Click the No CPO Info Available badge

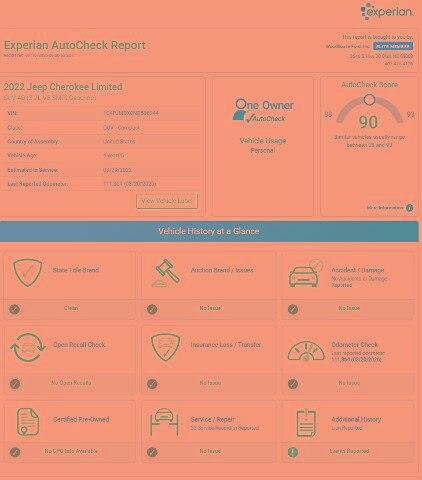tap(15, 452)
